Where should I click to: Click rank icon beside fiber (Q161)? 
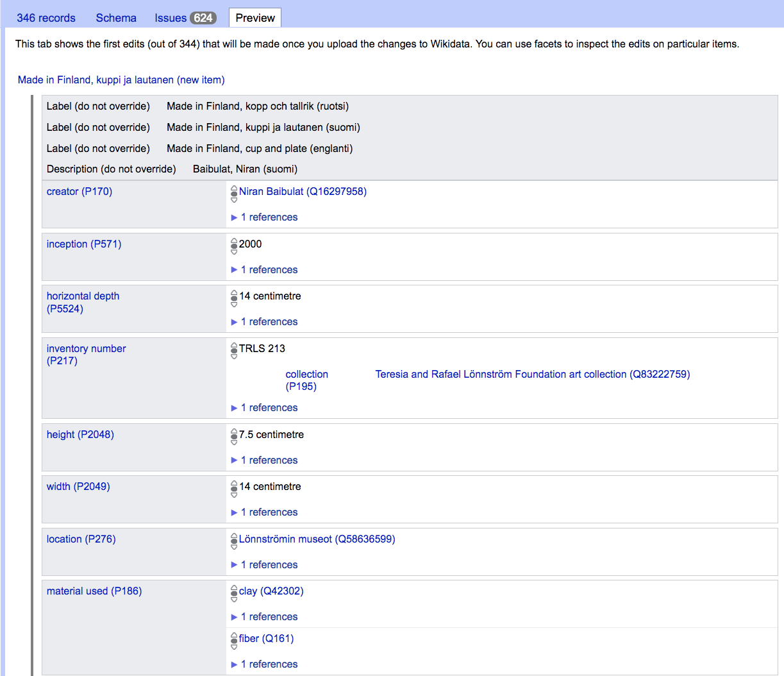[x=234, y=641]
